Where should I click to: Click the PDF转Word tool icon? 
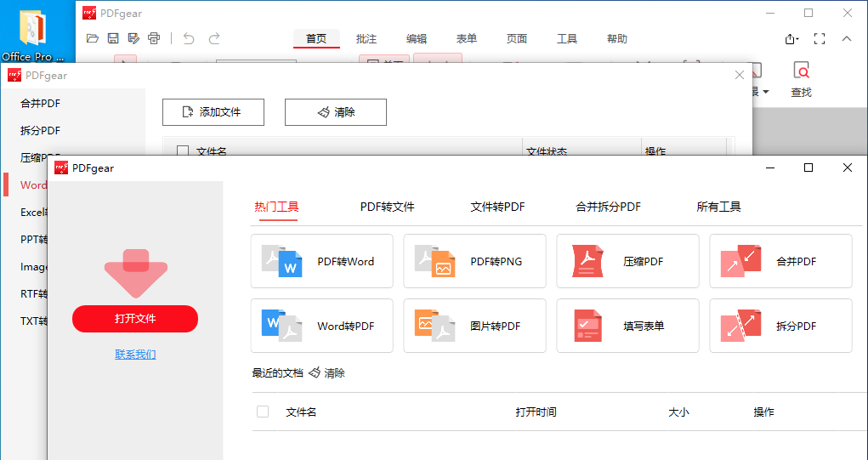[281, 261]
